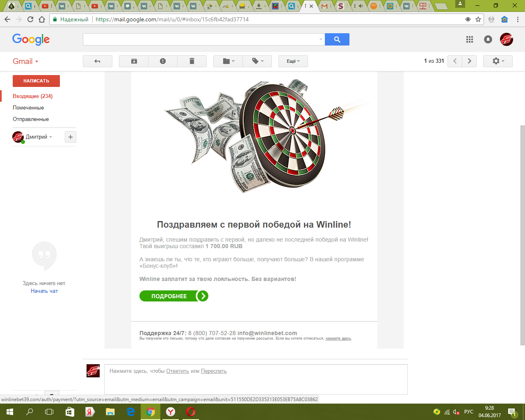
Task: Click the "1 из 331" message counter
Action: [x=434, y=61]
